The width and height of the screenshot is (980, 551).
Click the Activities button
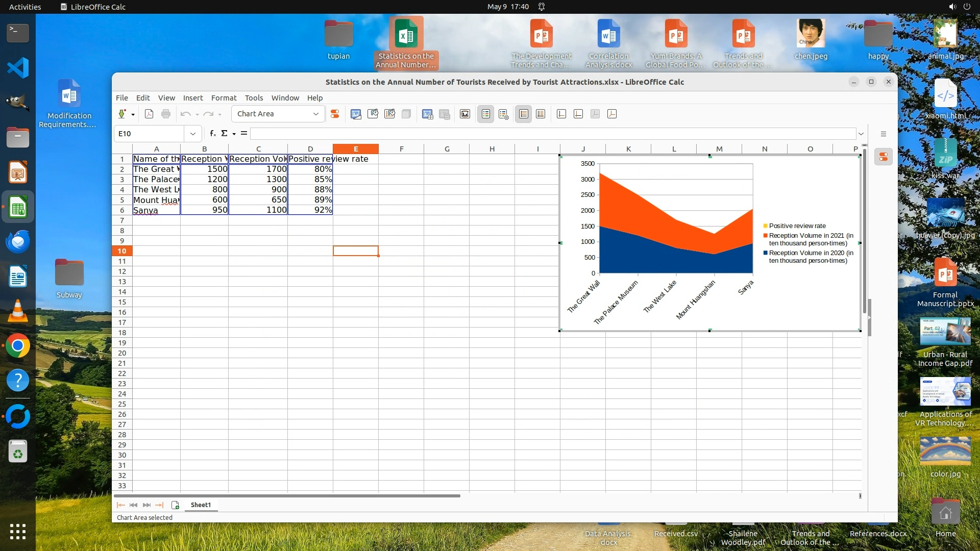click(x=25, y=7)
